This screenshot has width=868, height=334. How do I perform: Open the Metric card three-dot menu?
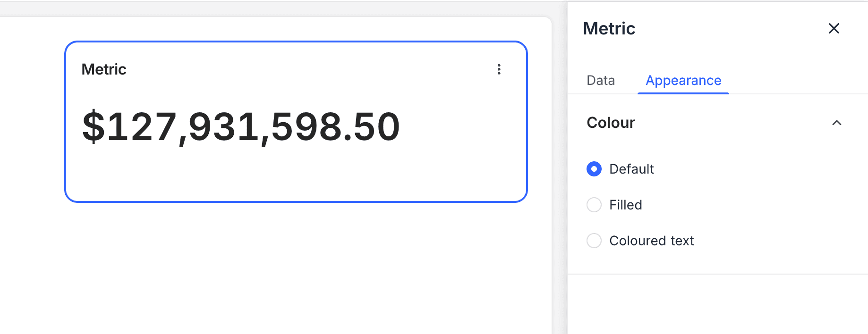point(499,69)
